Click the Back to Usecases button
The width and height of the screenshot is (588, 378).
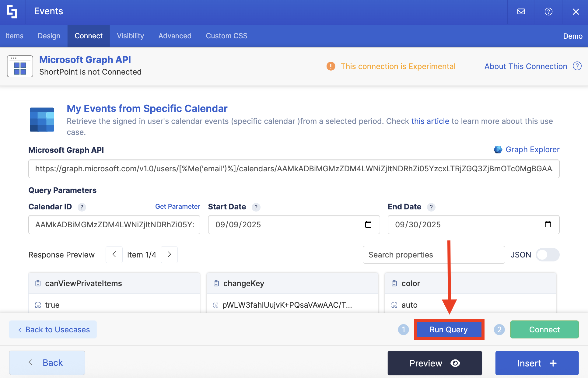pyautogui.click(x=53, y=330)
